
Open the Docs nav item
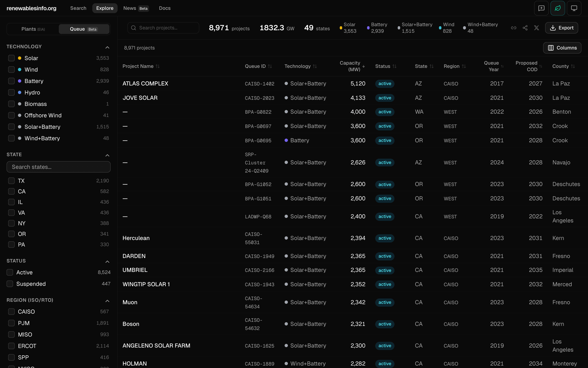pos(165,8)
